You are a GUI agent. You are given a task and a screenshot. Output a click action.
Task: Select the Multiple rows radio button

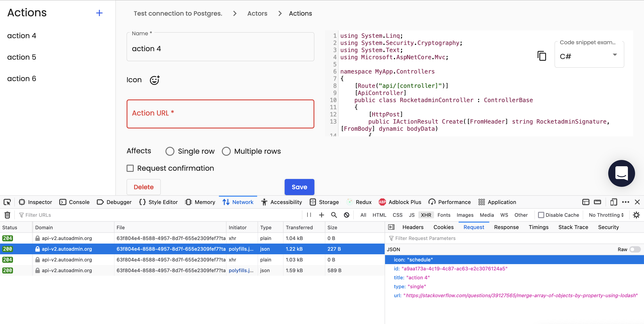coord(226,151)
